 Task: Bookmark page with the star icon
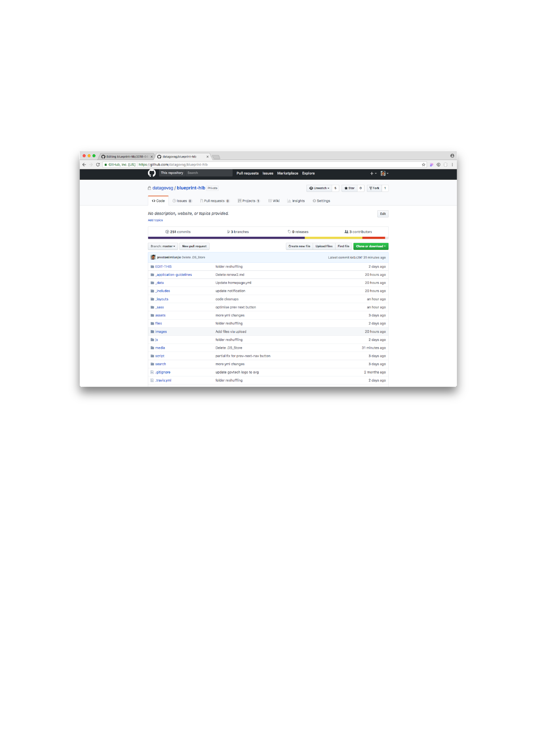(x=423, y=165)
